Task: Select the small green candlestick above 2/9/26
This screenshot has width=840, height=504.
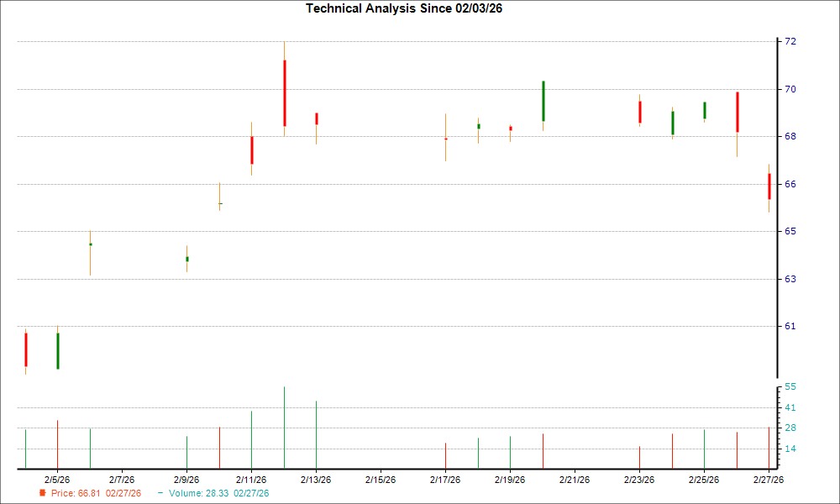Action: [187, 260]
